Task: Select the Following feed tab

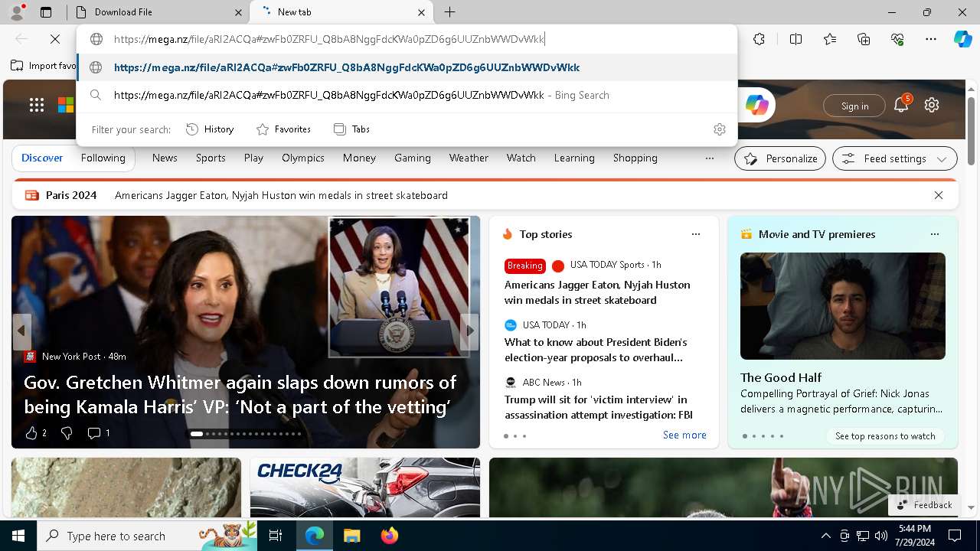Action: 103,158
